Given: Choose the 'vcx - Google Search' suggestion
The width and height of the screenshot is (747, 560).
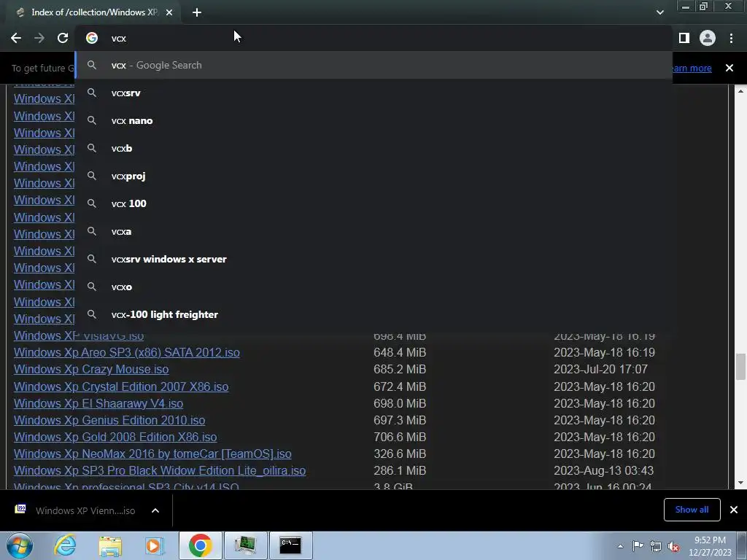Looking at the screenshot, I should (x=373, y=65).
